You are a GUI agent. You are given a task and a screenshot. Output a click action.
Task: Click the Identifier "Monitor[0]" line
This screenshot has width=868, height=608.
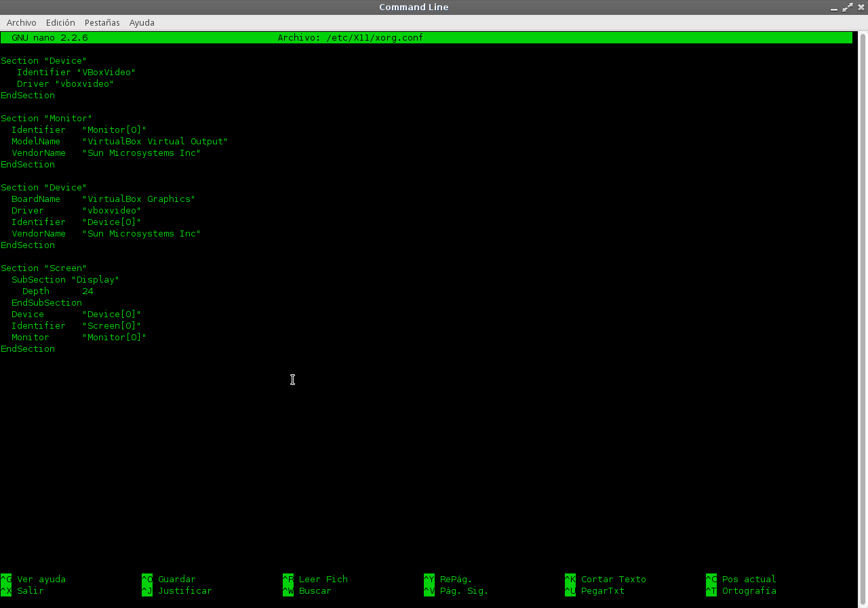tap(79, 129)
